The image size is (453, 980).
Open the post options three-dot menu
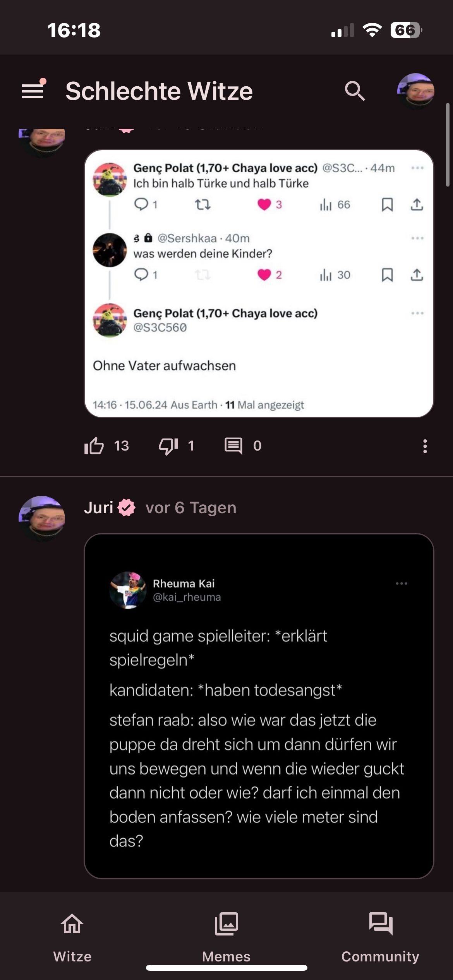tap(425, 446)
